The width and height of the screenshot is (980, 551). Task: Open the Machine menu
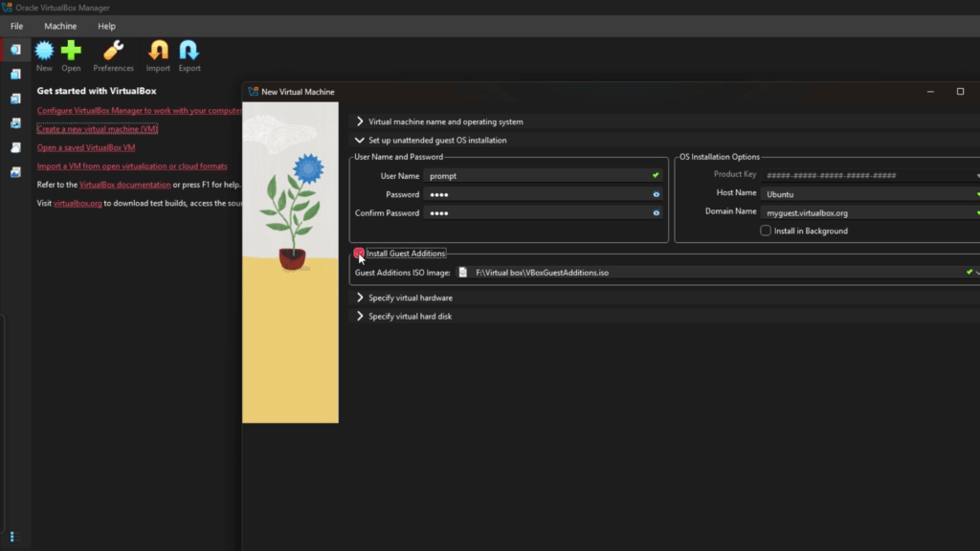(x=60, y=26)
